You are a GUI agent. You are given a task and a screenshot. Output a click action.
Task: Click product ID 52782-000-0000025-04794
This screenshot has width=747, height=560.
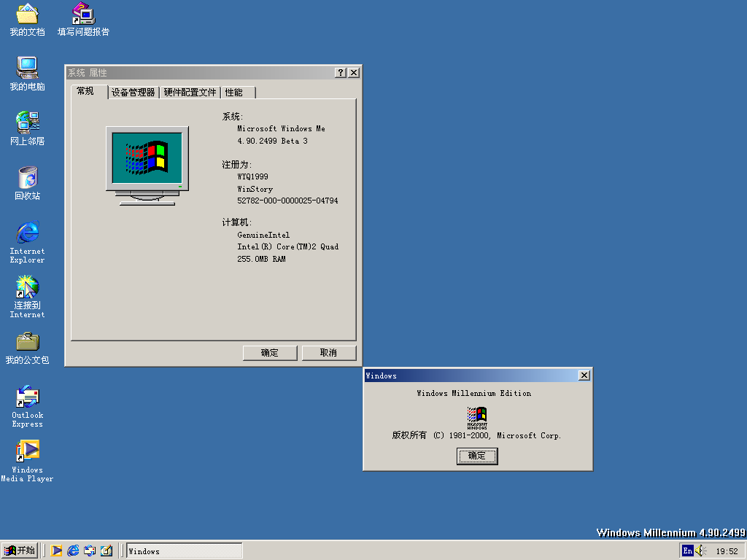click(287, 201)
